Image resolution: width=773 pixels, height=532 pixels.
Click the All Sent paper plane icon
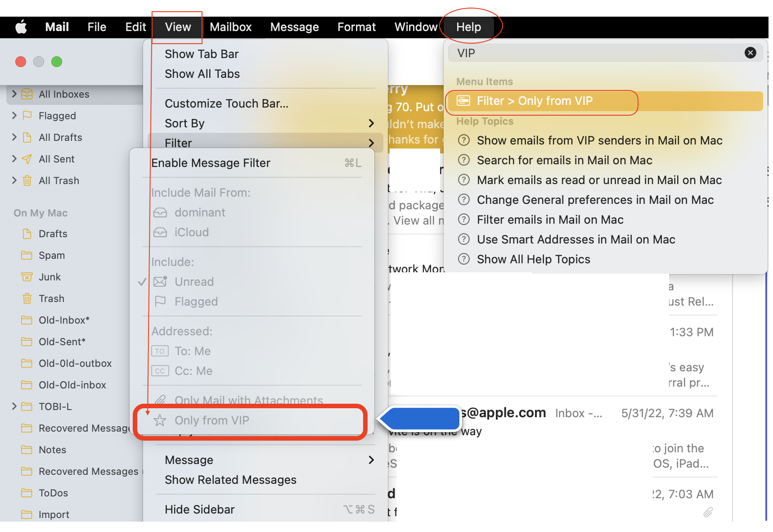tap(27, 158)
